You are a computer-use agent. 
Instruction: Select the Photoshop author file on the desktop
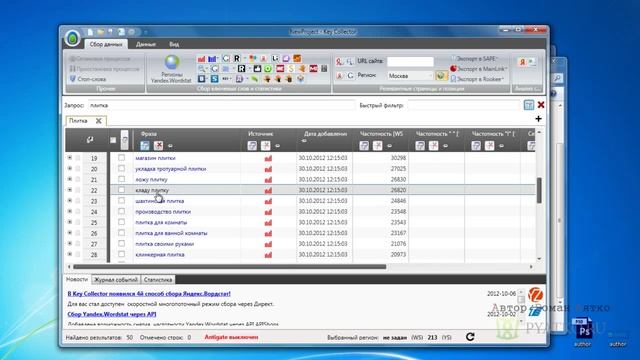click(x=583, y=333)
